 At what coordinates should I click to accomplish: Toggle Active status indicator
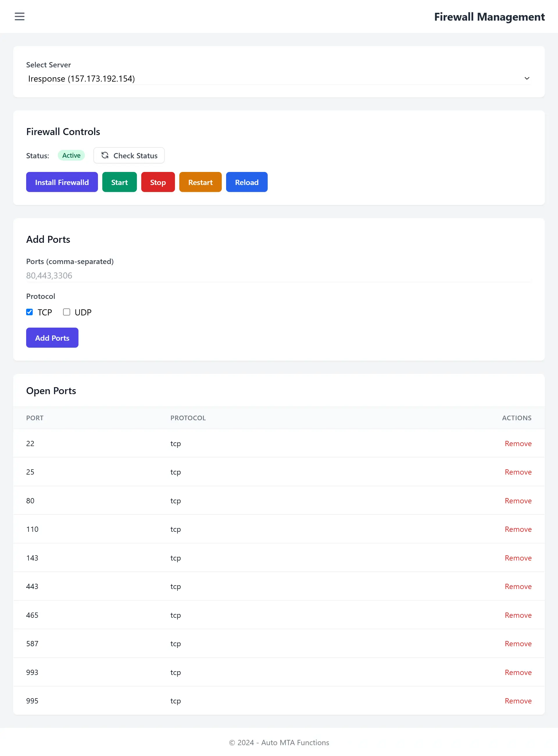71,155
